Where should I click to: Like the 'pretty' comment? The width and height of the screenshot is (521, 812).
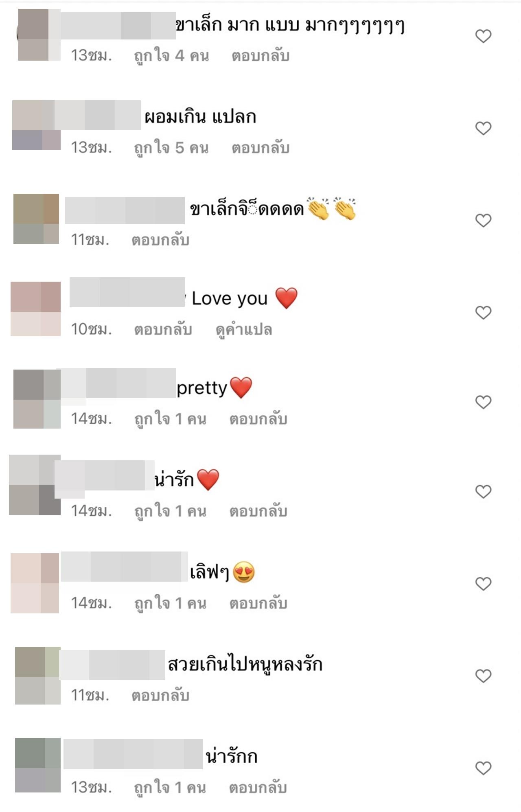tap(483, 402)
